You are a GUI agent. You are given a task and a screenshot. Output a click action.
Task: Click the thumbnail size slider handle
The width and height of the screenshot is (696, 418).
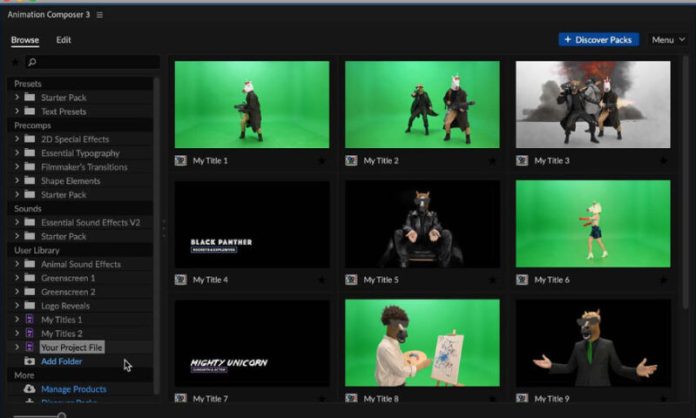tap(62, 414)
